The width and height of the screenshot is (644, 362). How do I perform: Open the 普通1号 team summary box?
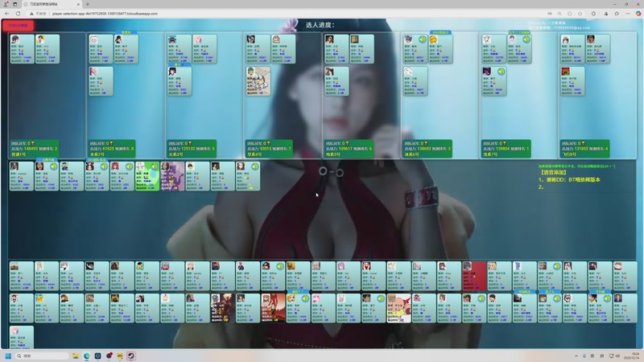click(34, 149)
